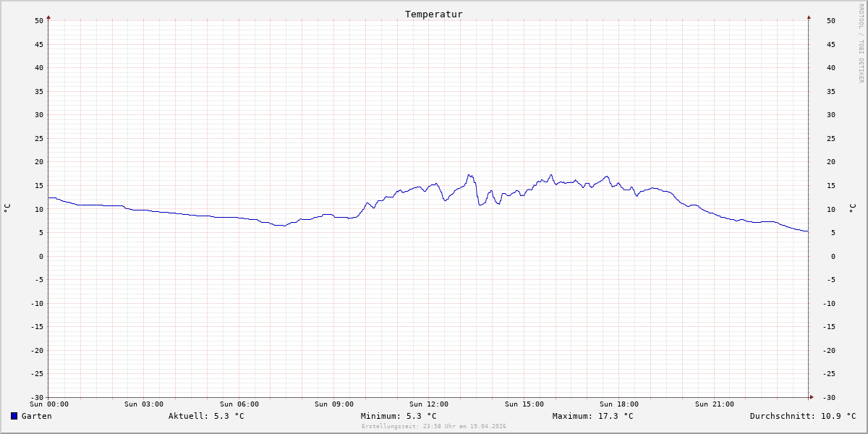Viewport: 868px width, 434px height.
Task: Click the 'Sun 18:00' time axis label
Action: 619,404
